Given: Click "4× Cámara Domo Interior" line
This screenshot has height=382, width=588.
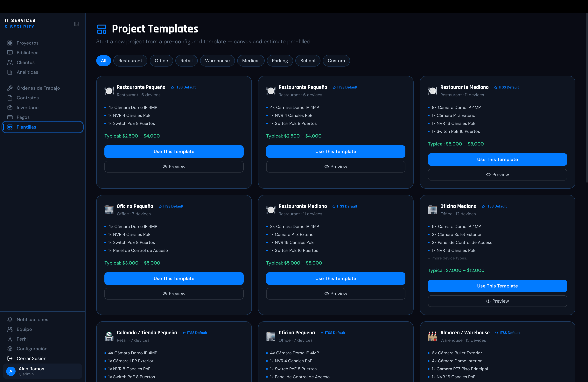Looking at the screenshot, I should tap(457, 361).
